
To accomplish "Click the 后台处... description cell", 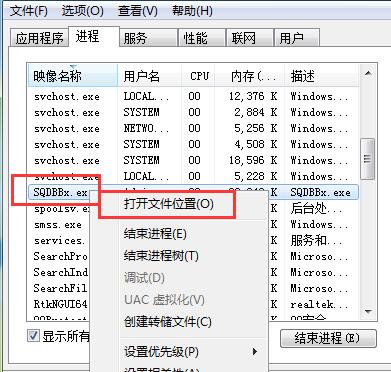I will [x=316, y=209].
